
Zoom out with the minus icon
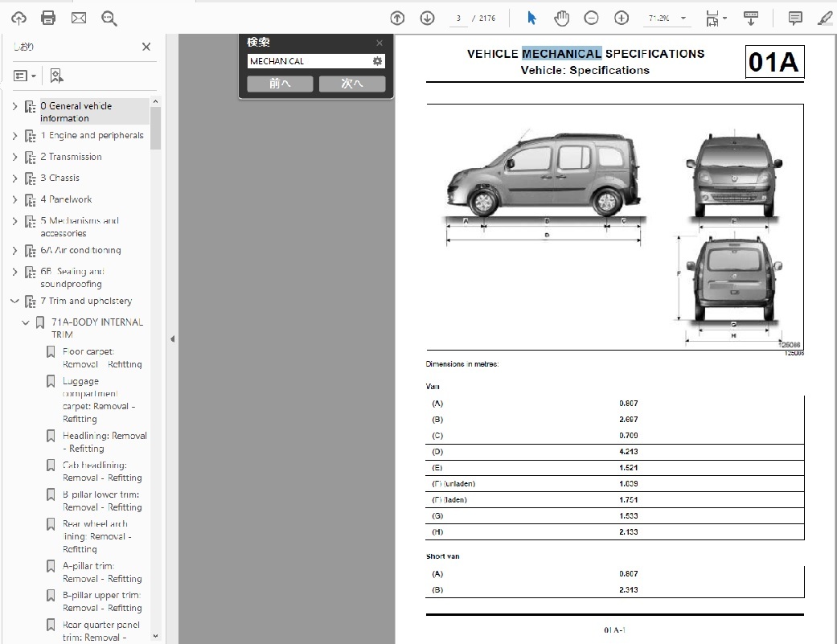[x=591, y=18]
